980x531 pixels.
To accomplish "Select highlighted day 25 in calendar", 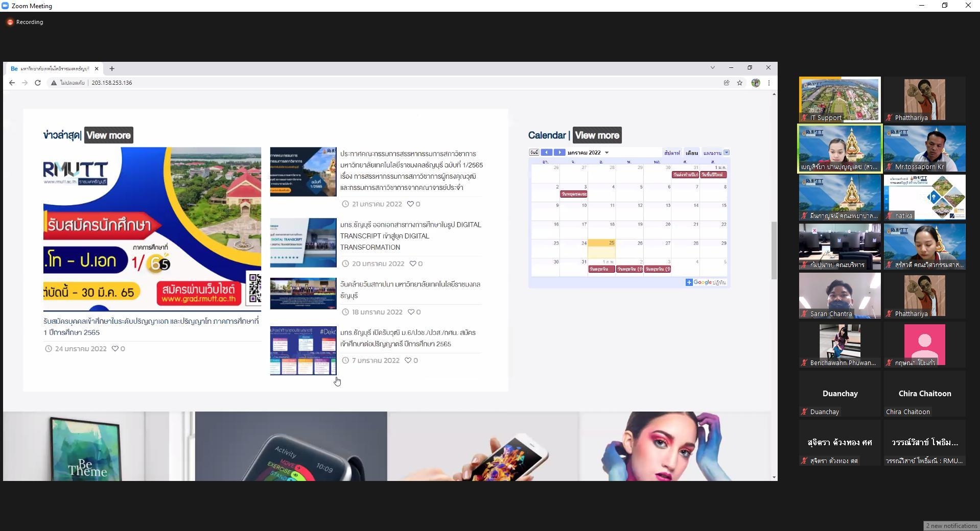I will click(x=601, y=249).
